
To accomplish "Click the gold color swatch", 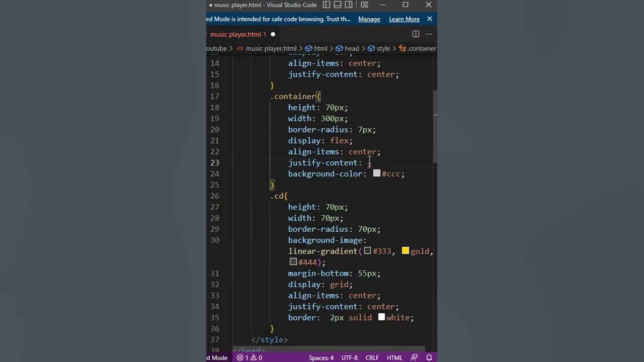I will pyautogui.click(x=406, y=251).
